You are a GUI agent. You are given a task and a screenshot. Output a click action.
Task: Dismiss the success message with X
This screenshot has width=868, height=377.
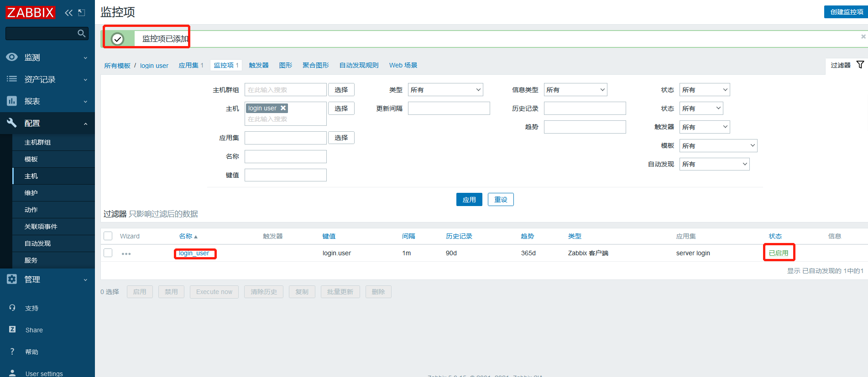click(863, 36)
